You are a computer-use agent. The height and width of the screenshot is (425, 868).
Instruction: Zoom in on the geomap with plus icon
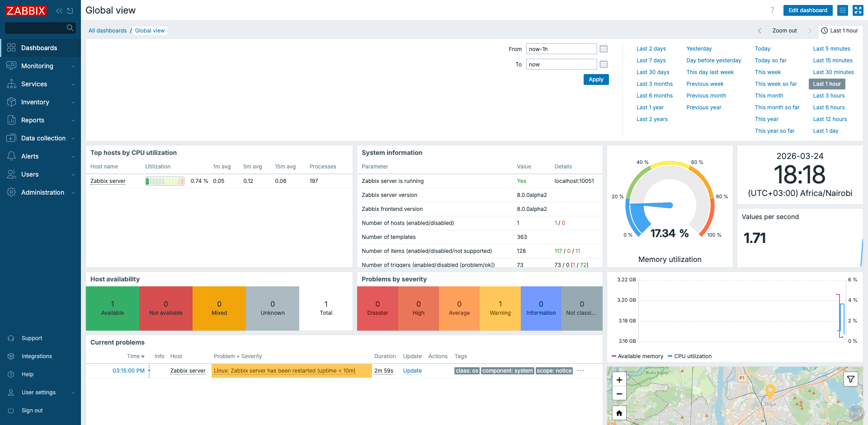pyautogui.click(x=619, y=379)
